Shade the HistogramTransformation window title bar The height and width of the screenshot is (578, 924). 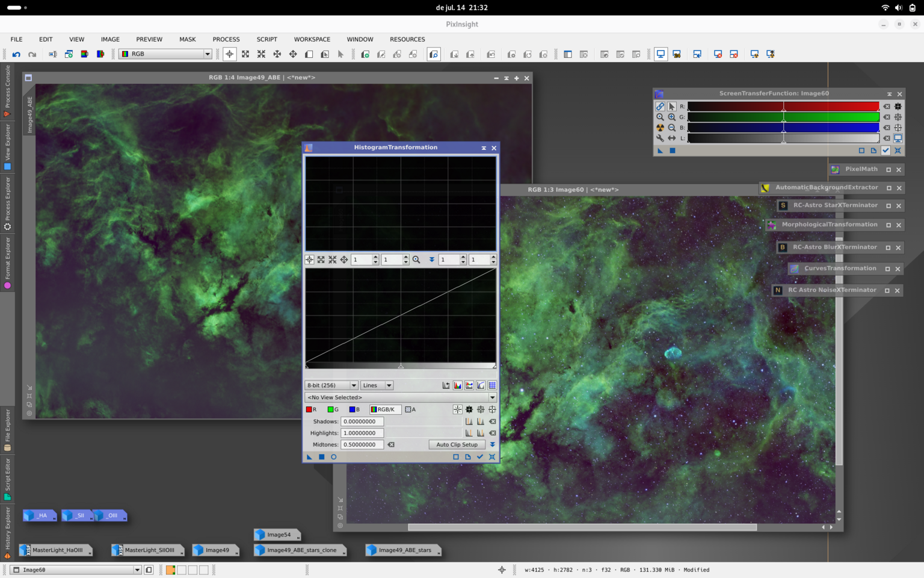(484, 148)
